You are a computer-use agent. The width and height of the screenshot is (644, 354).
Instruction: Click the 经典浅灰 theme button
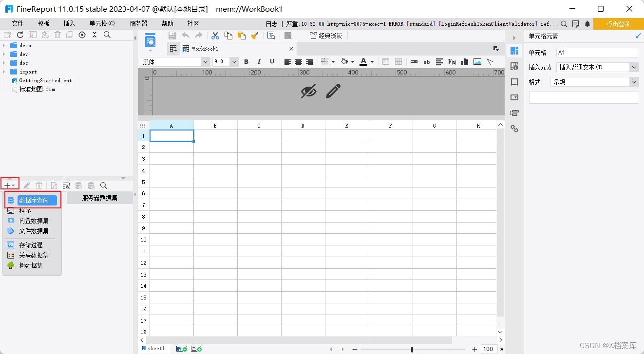tap(326, 35)
